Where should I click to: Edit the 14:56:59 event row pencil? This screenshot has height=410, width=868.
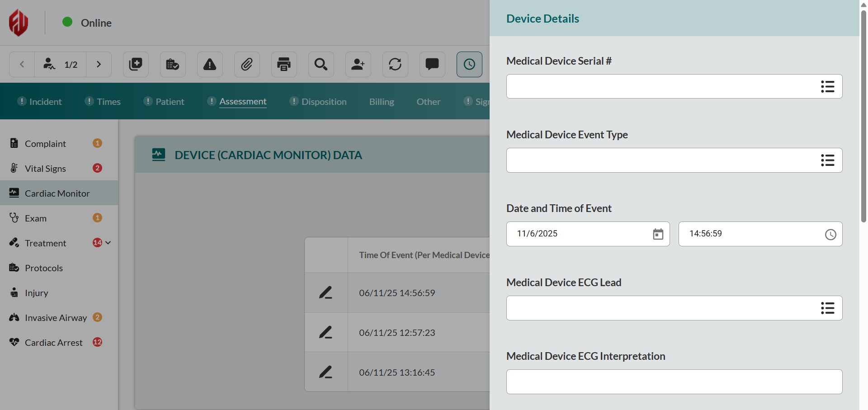[x=325, y=293]
